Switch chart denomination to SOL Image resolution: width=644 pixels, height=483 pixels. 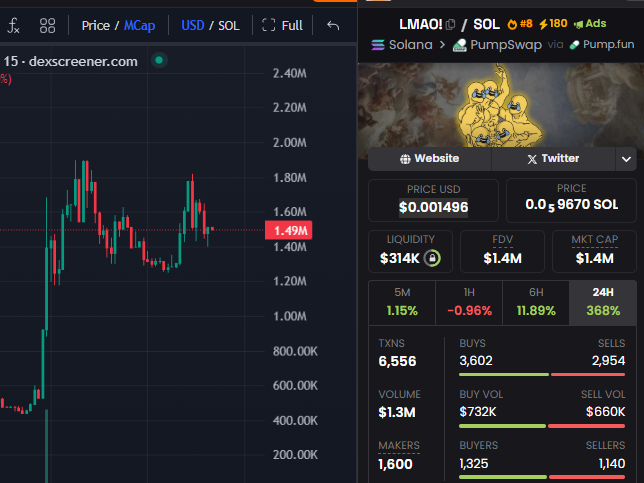click(x=229, y=25)
